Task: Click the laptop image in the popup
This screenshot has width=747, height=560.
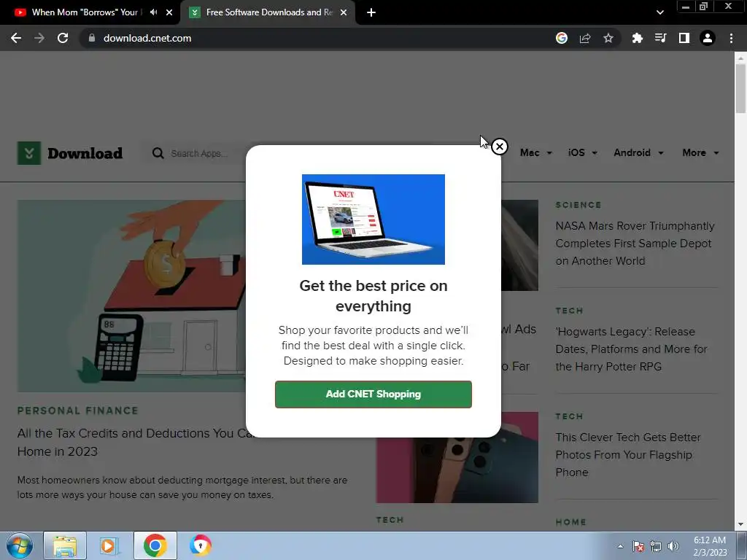Action: click(373, 219)
